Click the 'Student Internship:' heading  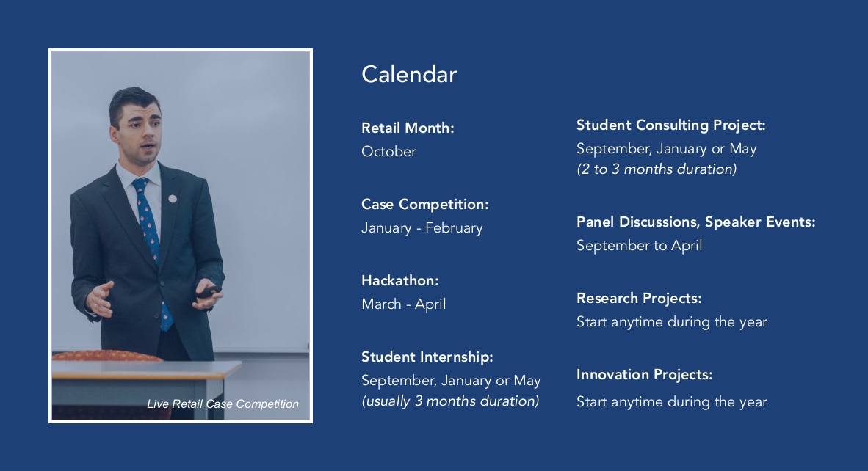(x=427, y=357)
